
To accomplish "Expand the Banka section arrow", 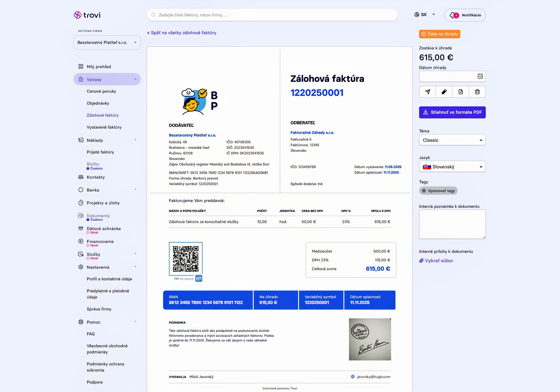I will (135, 190).
